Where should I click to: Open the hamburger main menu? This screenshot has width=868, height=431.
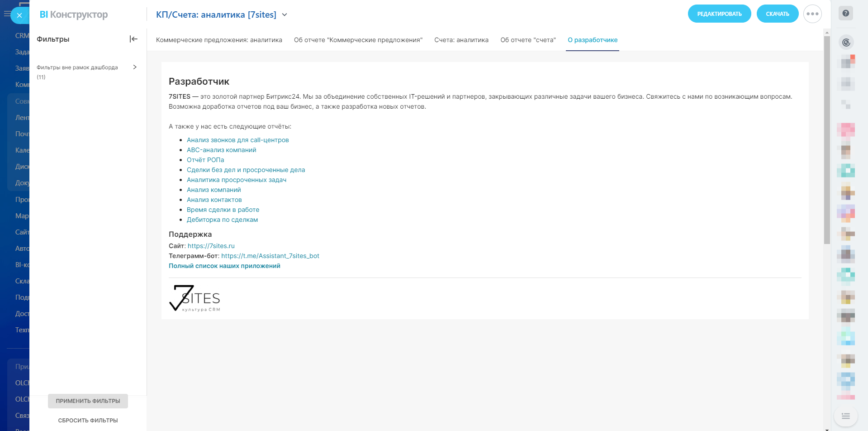6,14
